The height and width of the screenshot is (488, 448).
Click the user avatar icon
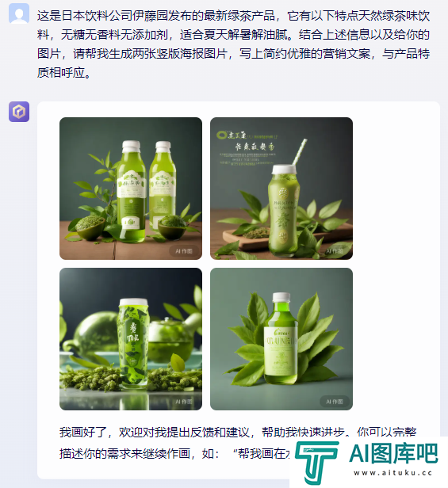pyautogui.click(x=19, y=13)
